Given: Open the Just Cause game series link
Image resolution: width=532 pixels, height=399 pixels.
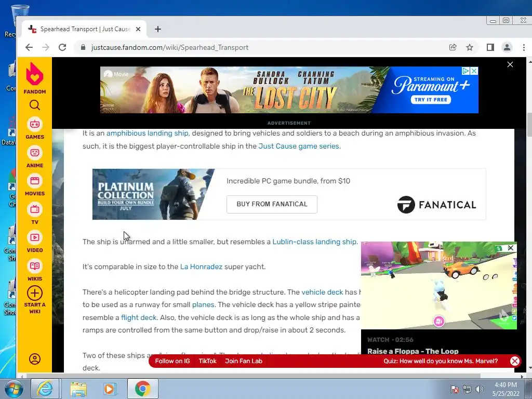Looking at the screenshot, I should pos(299,146).
